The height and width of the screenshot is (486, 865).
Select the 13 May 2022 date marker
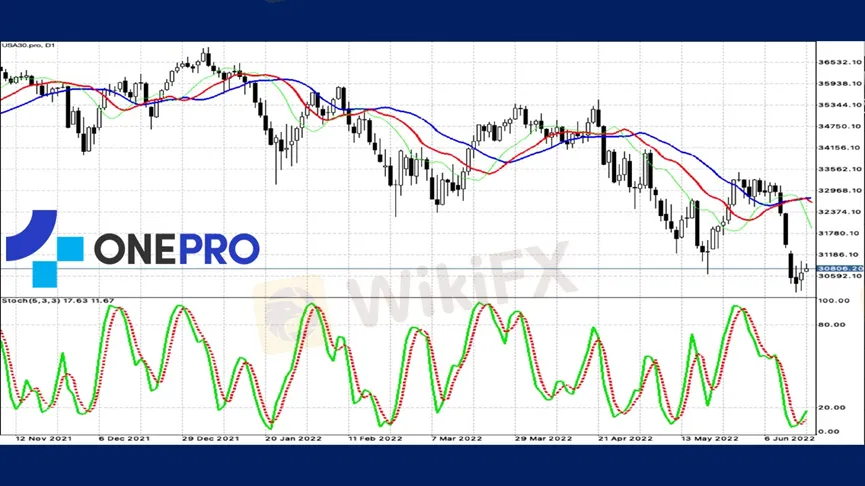711,438
